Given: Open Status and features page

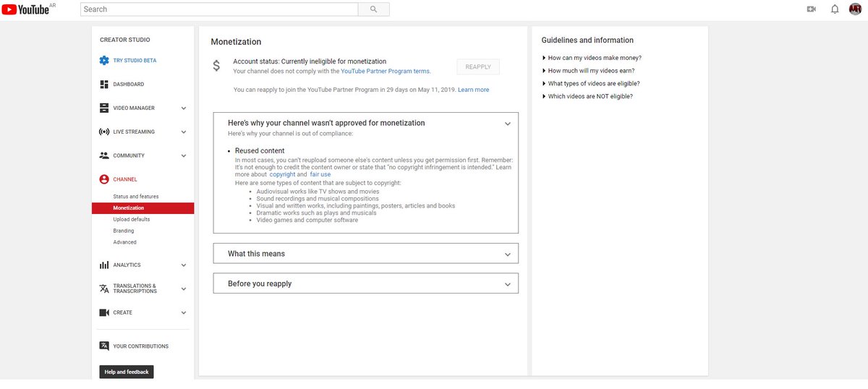Looking at the screenshot, I should tap(136, 197).
